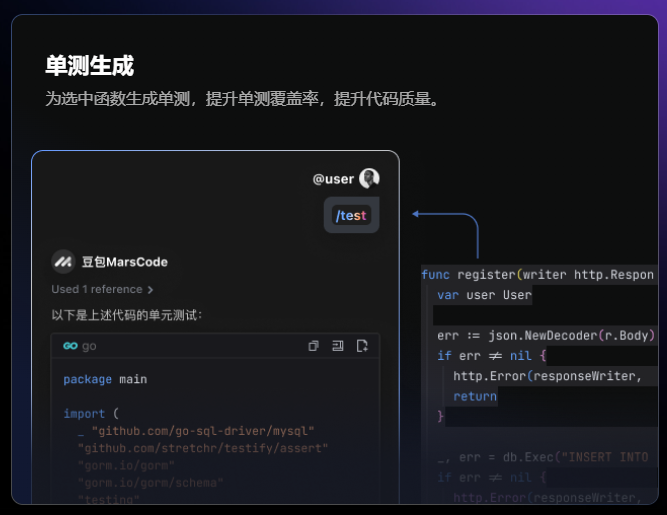Click the 豆包MarsCode name text

[x=125, y=262]
